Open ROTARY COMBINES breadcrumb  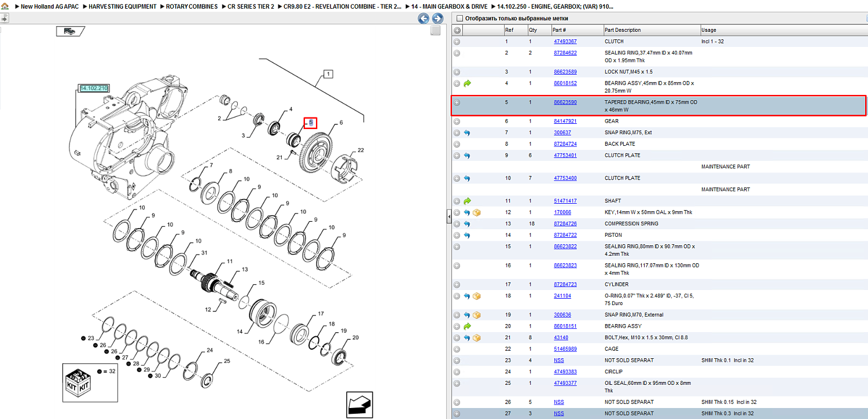192,6
